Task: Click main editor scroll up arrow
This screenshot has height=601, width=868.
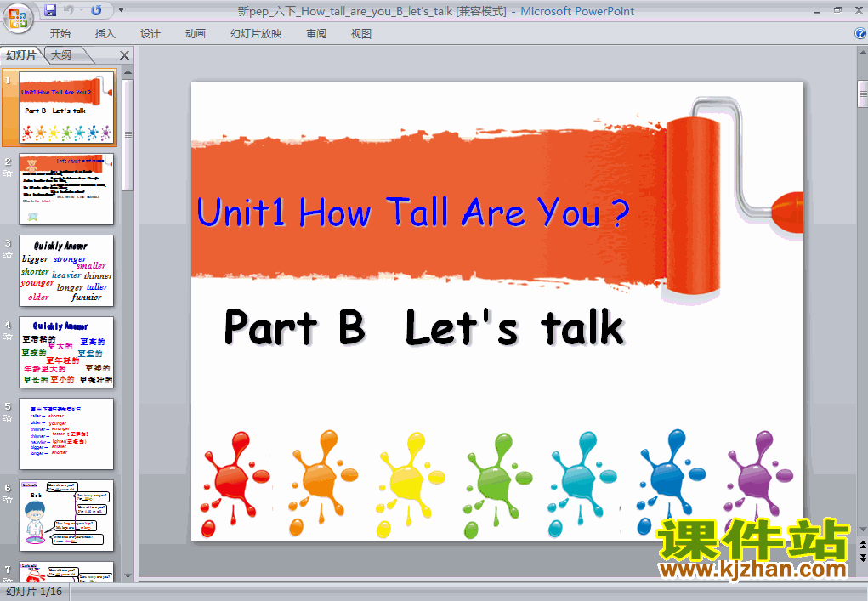Action: click(862, 53)
